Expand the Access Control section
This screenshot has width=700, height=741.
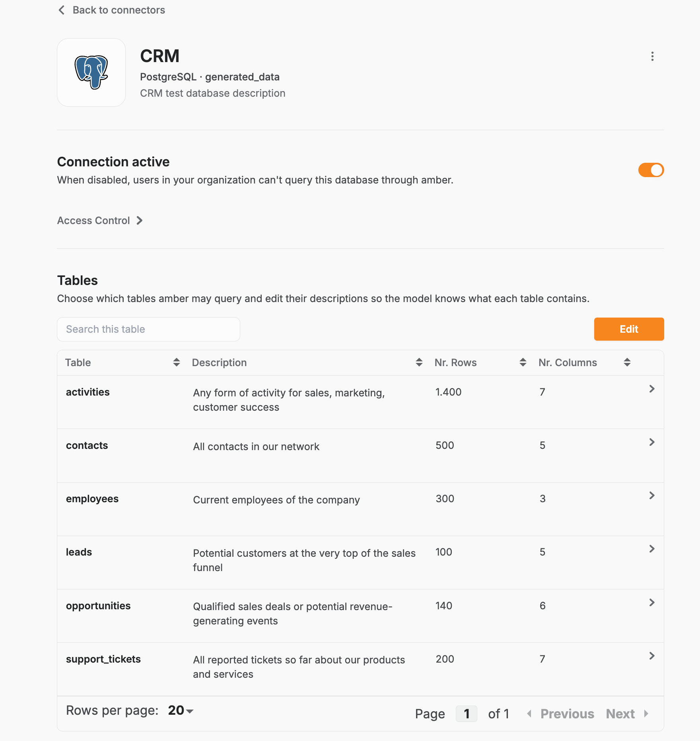click(x=100, y=220)
